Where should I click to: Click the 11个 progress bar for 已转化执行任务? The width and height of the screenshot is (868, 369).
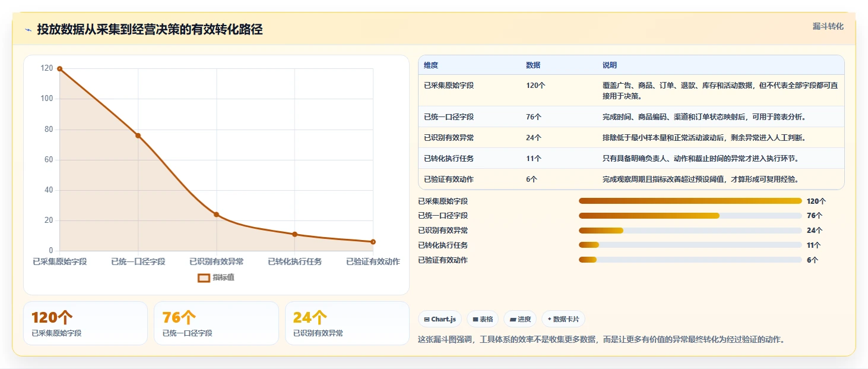(x=690, y=245)
